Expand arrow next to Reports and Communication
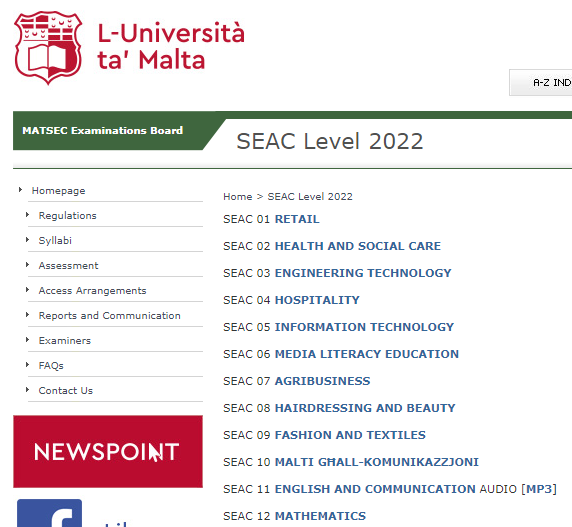Screen dimensions: 572x527 (27, 314)
